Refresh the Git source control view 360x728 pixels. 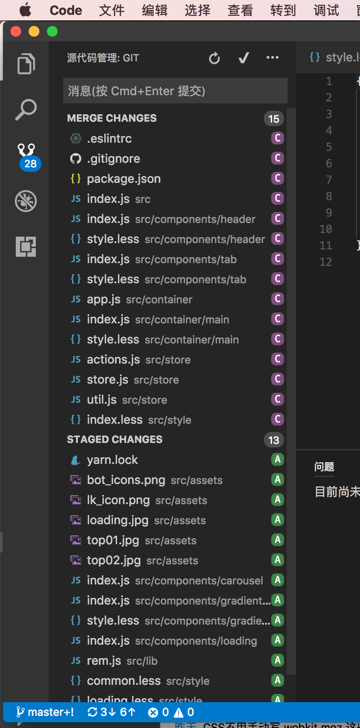coord(214,58)
